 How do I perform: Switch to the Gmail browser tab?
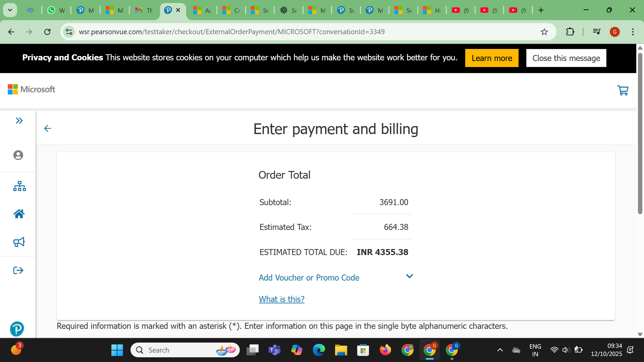(x=144, y=10)
